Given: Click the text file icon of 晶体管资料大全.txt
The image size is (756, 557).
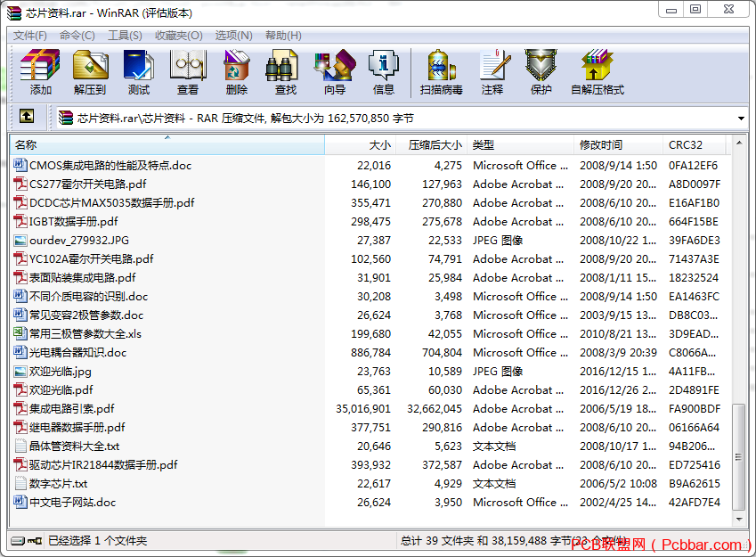Looking at the screenshot, I should click(20, 446).
